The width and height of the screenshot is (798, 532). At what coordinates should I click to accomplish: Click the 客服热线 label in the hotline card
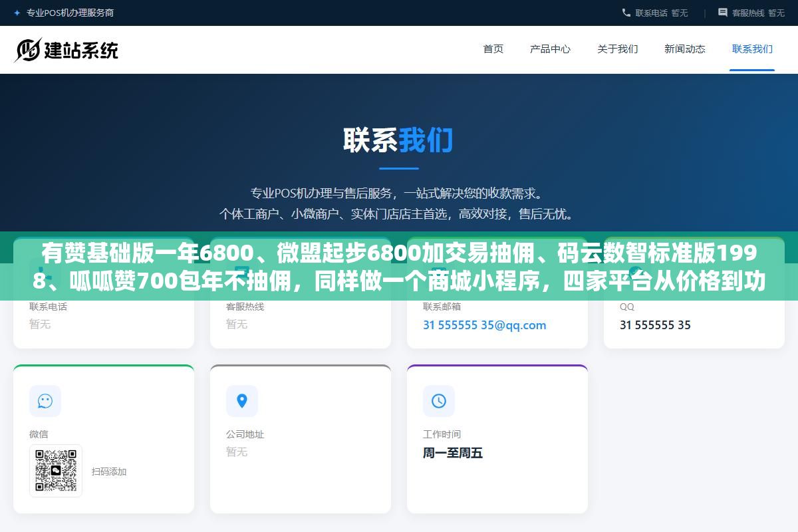pos(245,307)
